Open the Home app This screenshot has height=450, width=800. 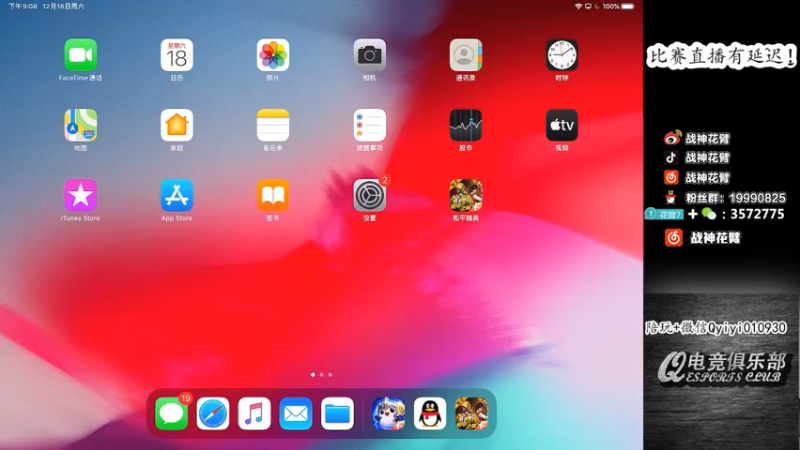pyautogui.click(x=177, y=125)
